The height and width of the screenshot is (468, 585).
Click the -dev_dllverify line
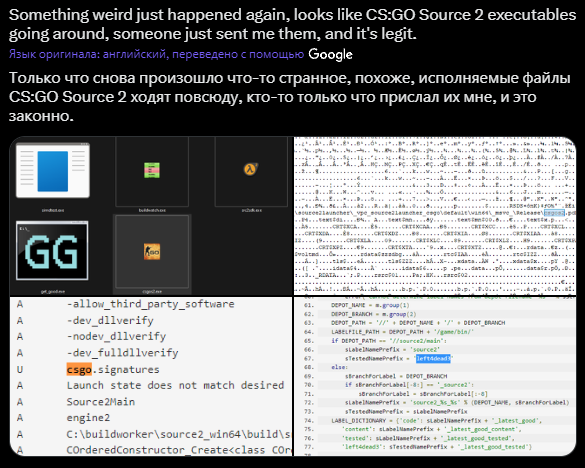pyautogui.click(x=110, y=320)
